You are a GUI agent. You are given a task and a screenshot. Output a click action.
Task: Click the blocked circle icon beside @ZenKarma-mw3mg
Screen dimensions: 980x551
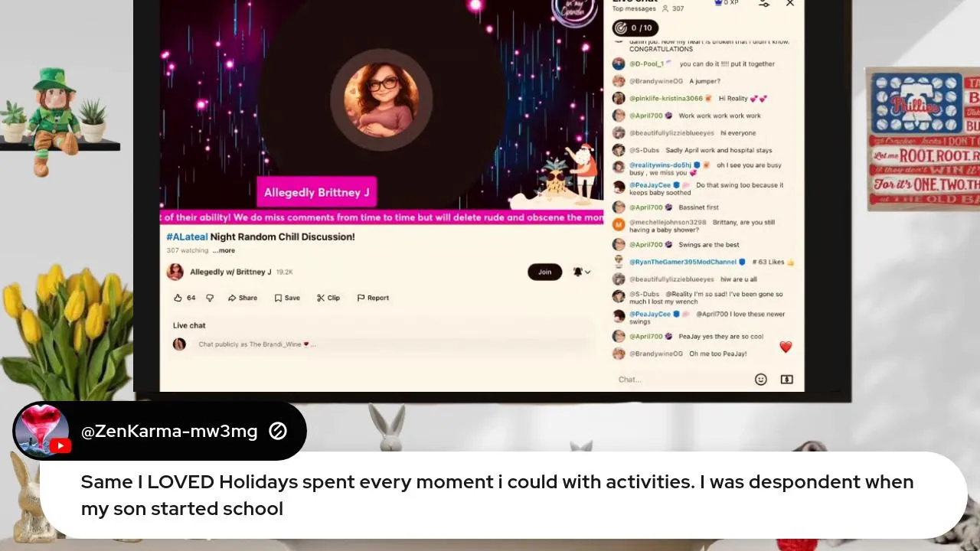coord(278,432)
